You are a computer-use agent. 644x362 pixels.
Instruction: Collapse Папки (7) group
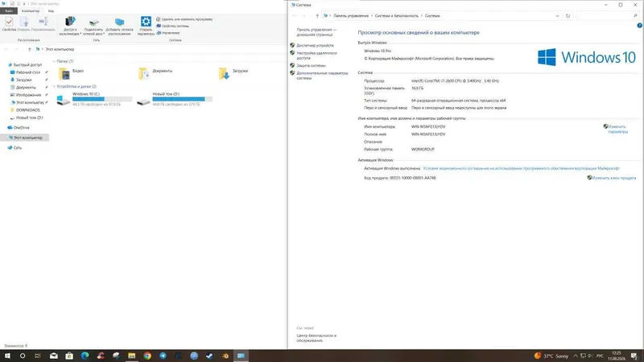(54, 61)
